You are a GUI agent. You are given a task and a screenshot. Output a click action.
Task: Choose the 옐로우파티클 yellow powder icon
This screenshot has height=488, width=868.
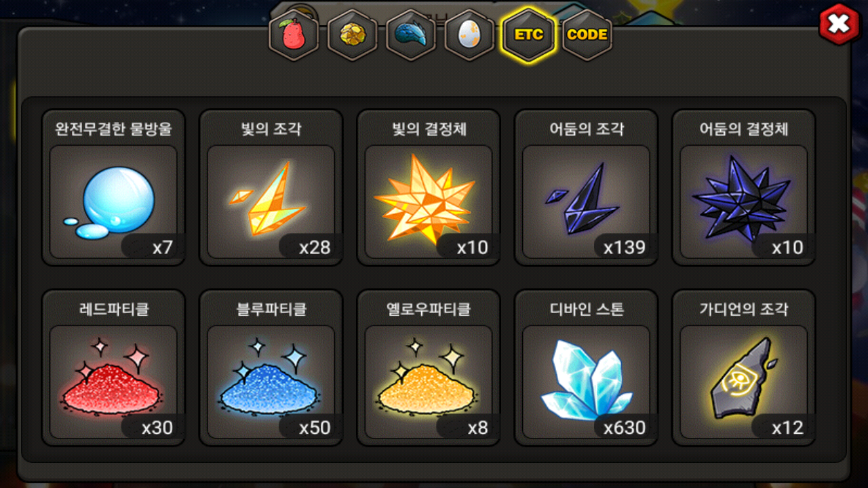point(429,382)
